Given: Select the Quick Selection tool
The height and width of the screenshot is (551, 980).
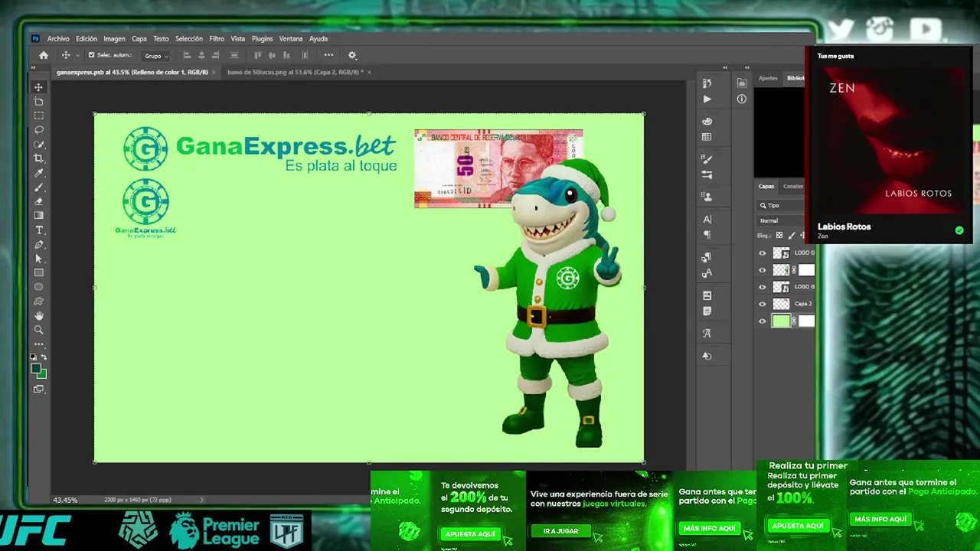Looking at the screenshot, I should click(38, 145).
